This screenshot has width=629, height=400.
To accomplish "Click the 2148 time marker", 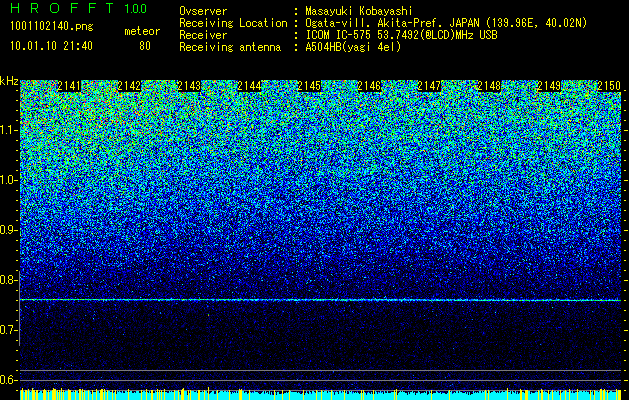I will coord(489,86).
